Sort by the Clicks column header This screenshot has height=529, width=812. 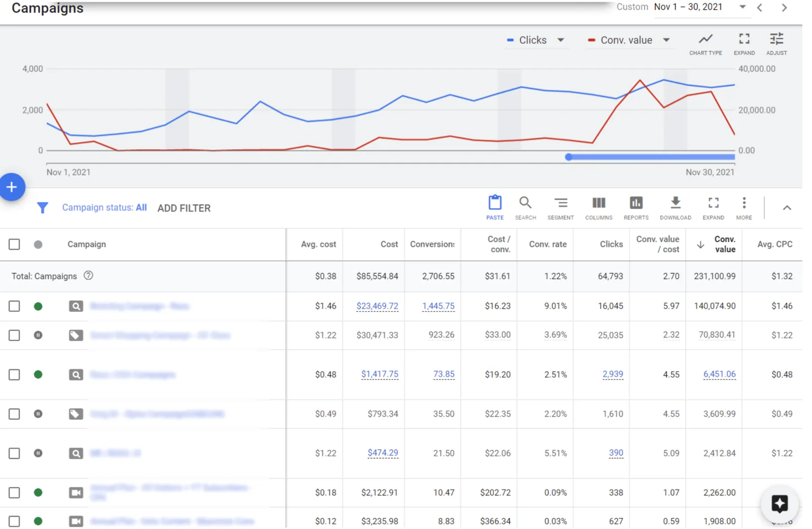pyautogui.click(x=611, y=244)
